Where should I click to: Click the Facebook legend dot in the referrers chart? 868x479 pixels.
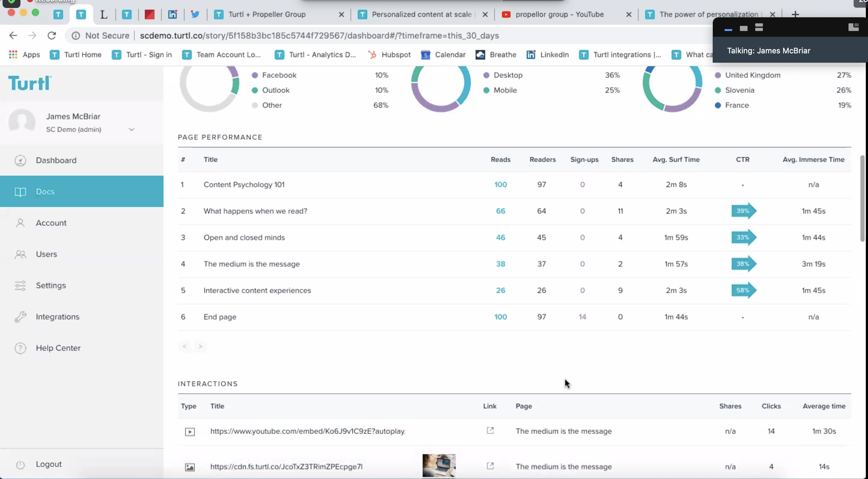point(255,75)
